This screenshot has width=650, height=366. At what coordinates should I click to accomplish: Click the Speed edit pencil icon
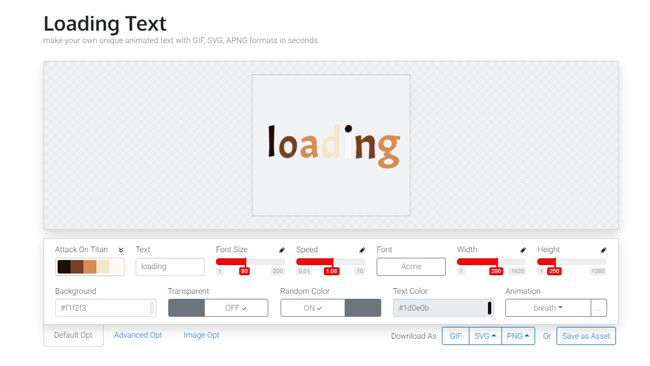click(x=362, y=250)
